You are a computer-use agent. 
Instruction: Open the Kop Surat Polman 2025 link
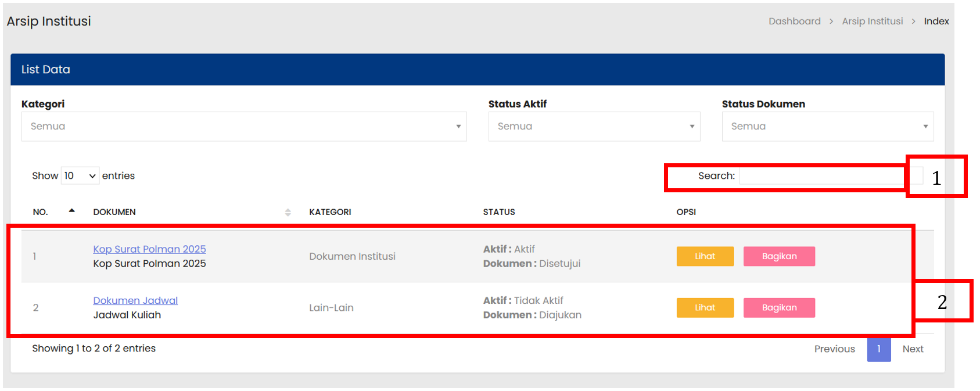pos(149,249)
